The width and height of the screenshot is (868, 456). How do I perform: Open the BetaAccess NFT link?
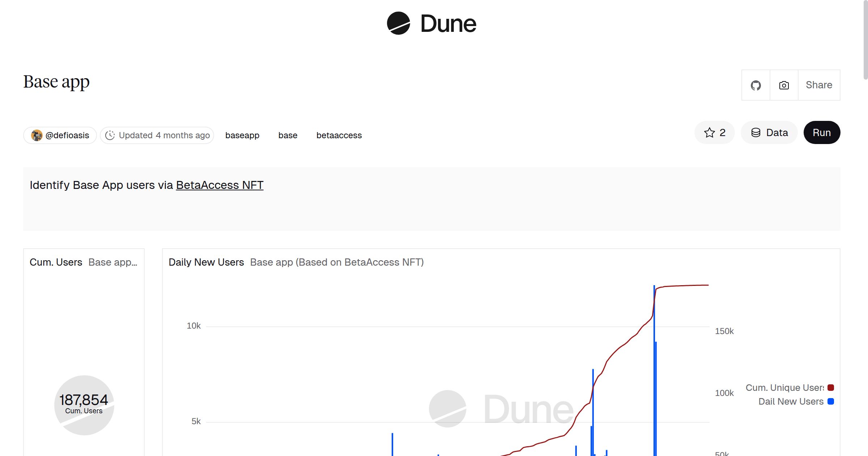pyautogui.click(x=220, y=185)
